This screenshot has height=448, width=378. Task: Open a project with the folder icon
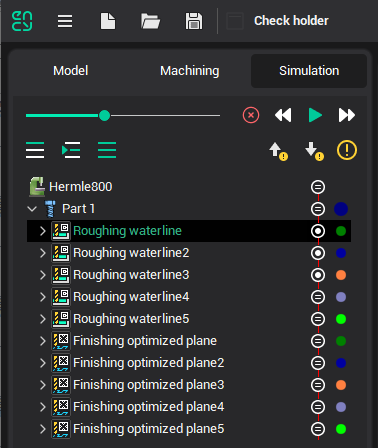150,21
